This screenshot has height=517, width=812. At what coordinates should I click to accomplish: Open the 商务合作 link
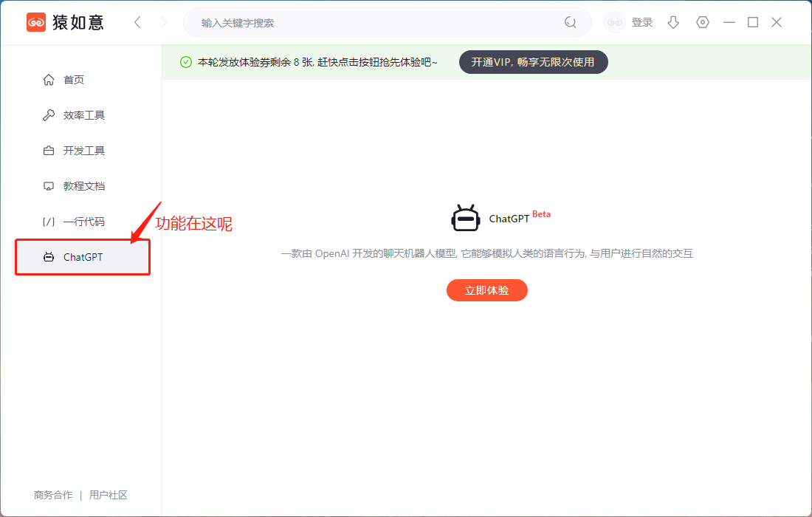point(52,495)
